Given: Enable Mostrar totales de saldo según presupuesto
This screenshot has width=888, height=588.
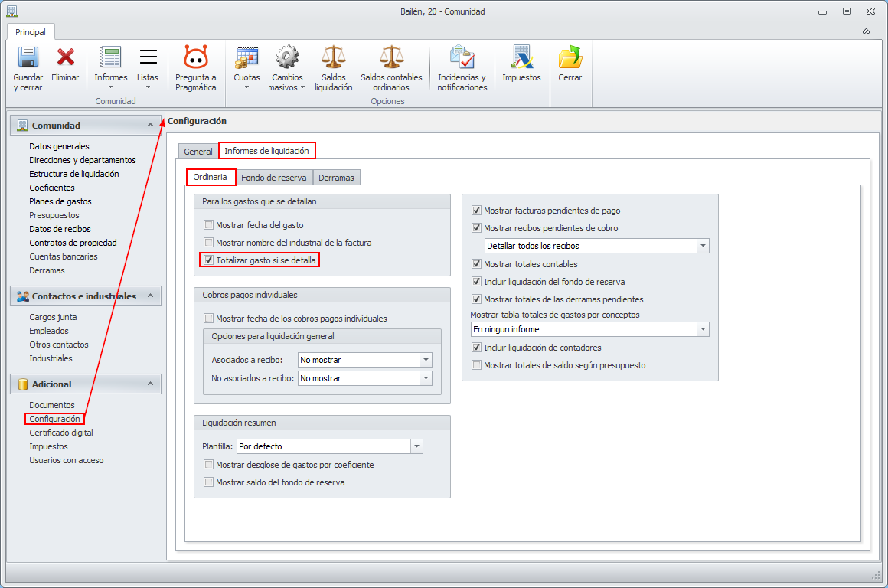Looking at the screenshot, I should tap(476, 365).
